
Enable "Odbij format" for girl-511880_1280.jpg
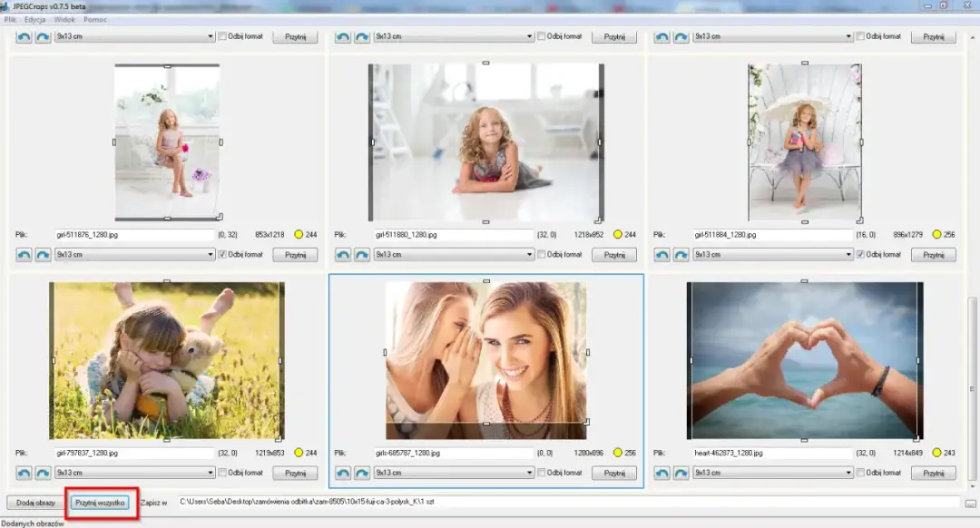tap(542, 255)
